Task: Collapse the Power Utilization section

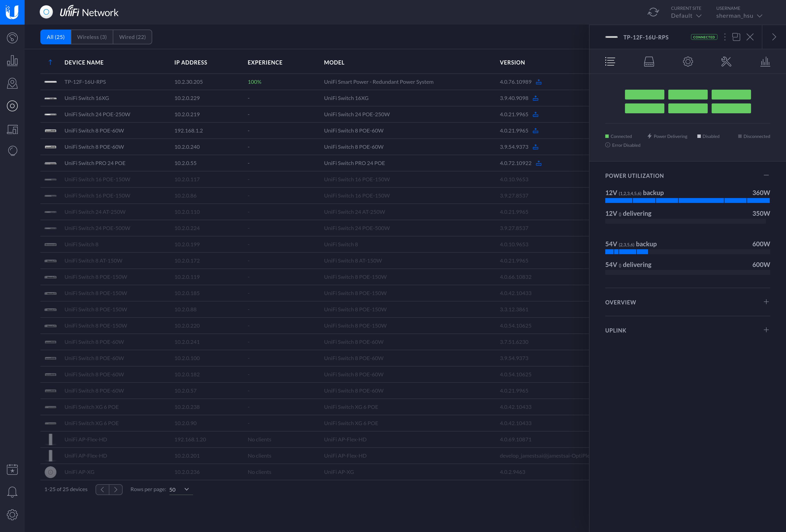Action: point(766,175)
